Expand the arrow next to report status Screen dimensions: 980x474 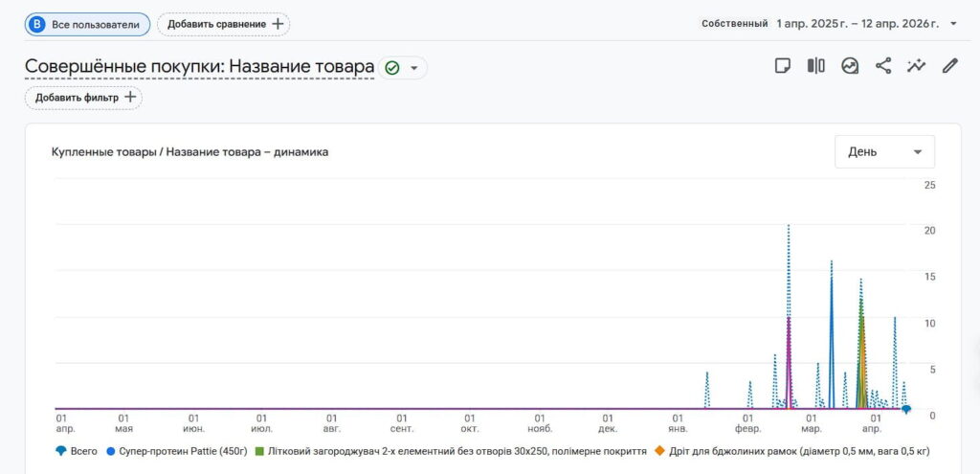pyautogui.click(x=414, y=68)
